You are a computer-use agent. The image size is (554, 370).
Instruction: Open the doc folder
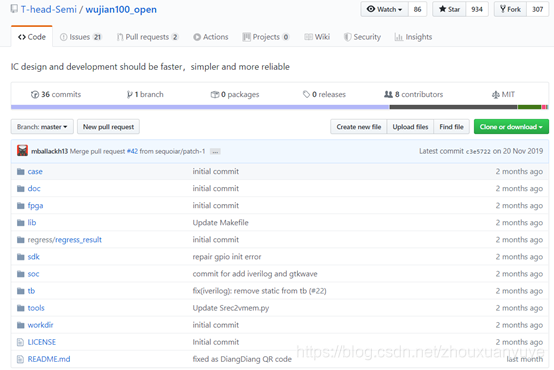(34, 188)
